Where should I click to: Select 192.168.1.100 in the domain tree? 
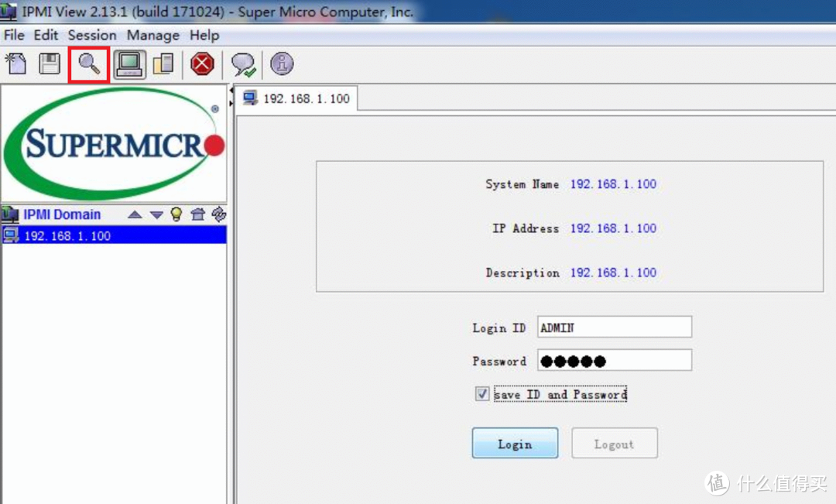click(x=67, y=236)
